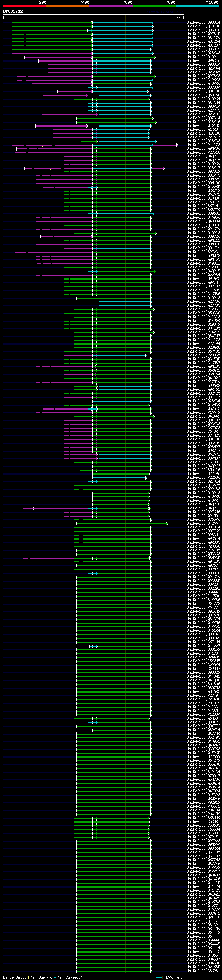Click label UniRef100_P04778

click(203, 604)
